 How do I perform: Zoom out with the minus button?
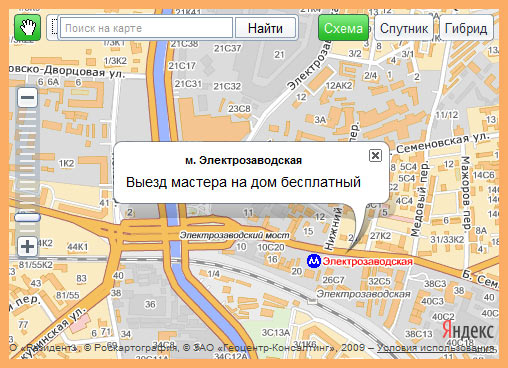(27, 97)
